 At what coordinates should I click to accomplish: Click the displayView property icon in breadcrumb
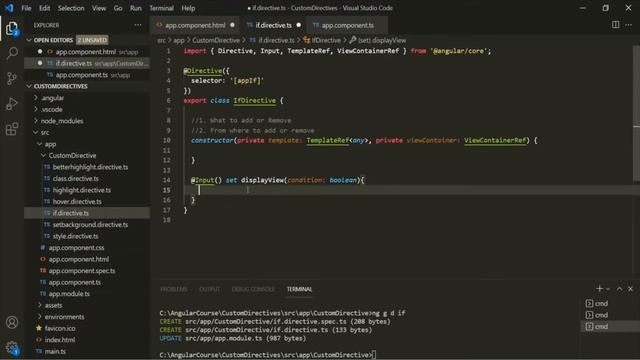pyautogui.click(x=353, y=40)
